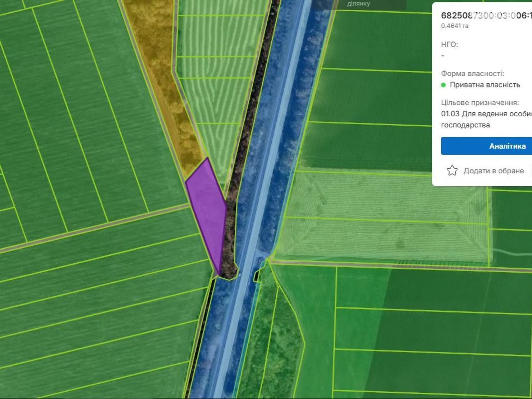Screen dimensions: 532x399
Task: Click the topmost striped light-green parcel
Action: (x=223, y=7)
